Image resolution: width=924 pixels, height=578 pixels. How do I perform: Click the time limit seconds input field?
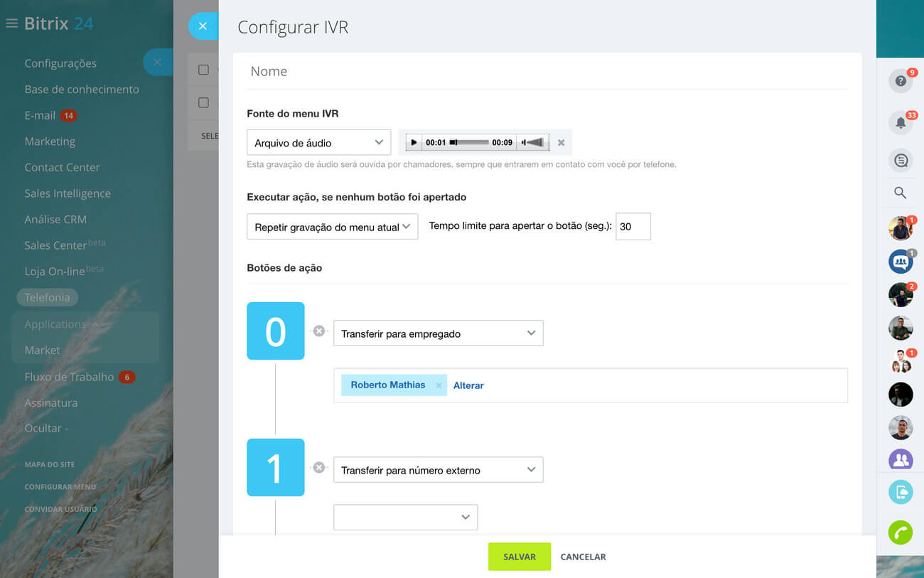pyautogui.click(x=633, y=227)
